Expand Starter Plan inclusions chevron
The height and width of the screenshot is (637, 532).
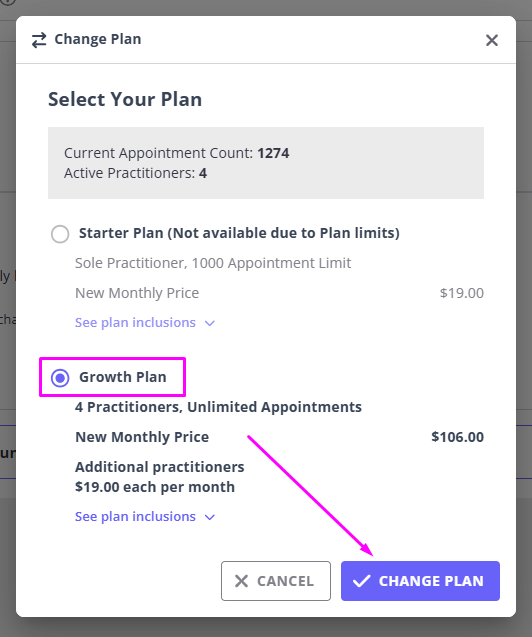coord(210,323)
